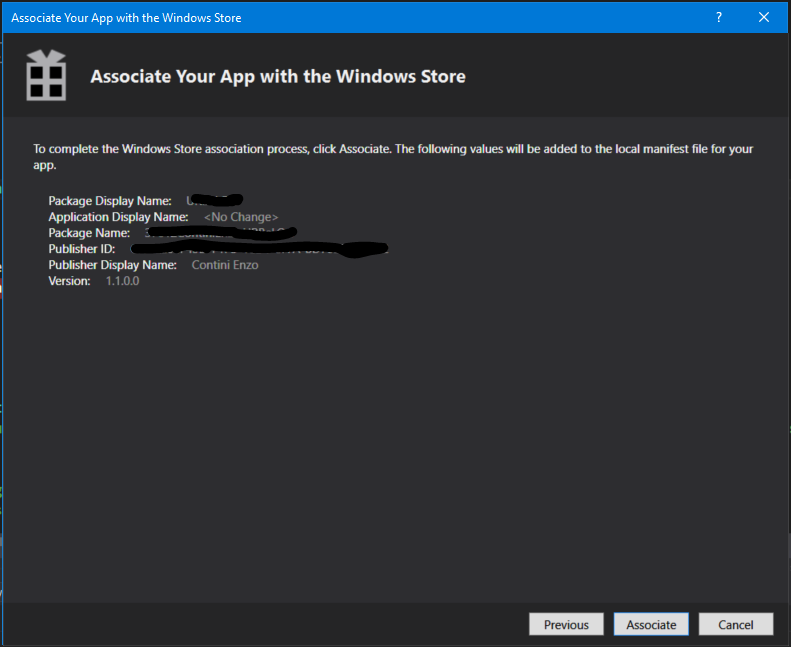Click the Publisher ID label
The height and width of the screenshot is (647, 791).
tap(82, 249)
